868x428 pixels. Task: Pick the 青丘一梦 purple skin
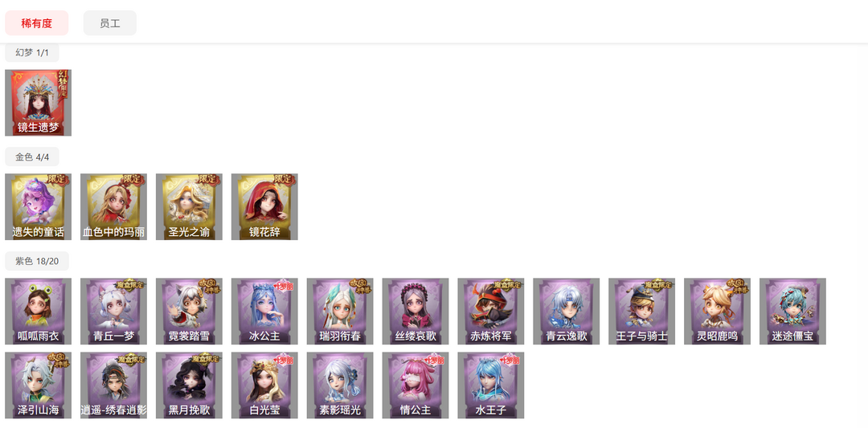point(113,312)
